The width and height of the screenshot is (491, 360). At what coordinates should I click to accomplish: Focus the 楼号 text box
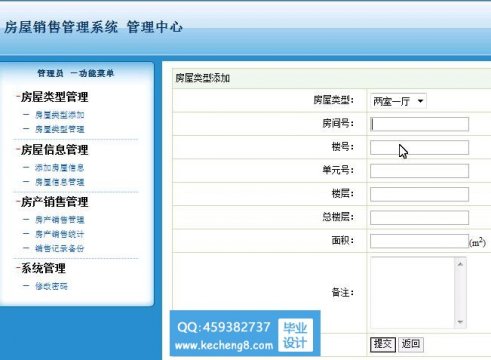click(x=419, y=147)
